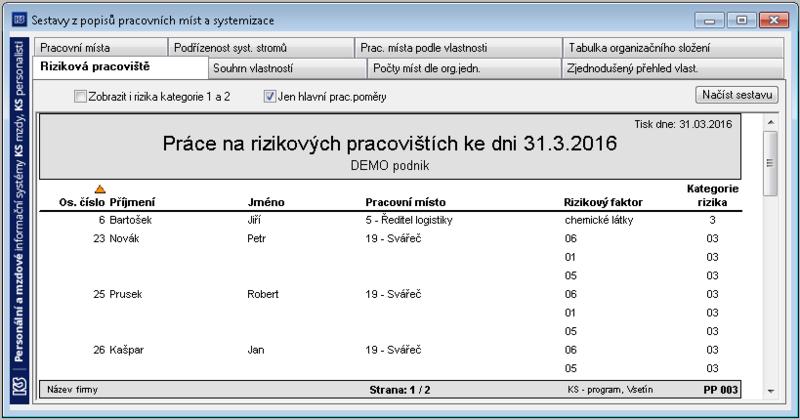
Task: Click scrollbar down arrow in report
Action: (x=770, y=391)
